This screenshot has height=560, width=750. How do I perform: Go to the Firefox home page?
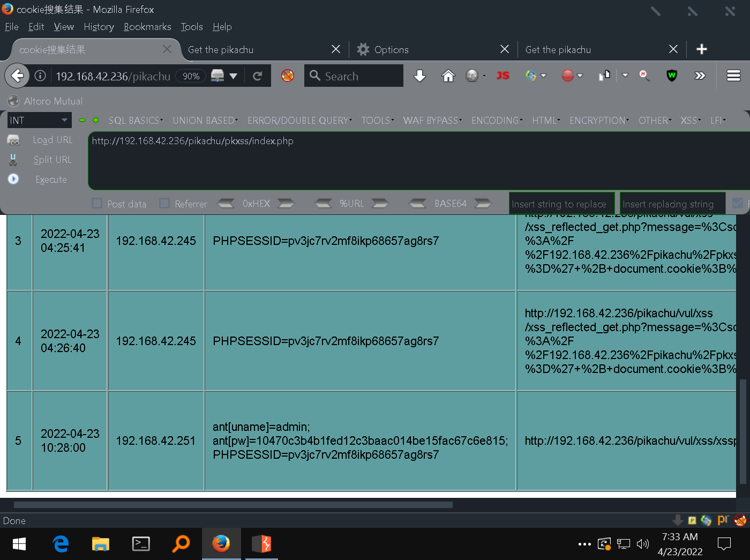coord(448,76)
